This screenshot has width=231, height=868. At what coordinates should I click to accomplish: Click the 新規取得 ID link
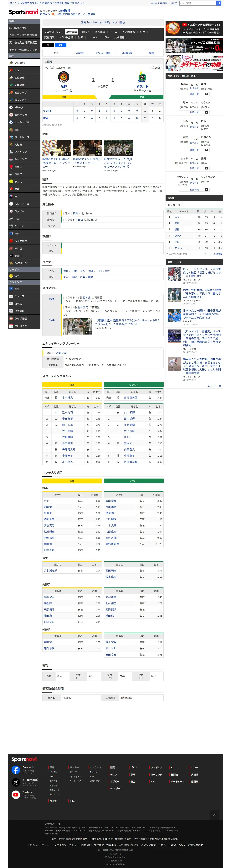pos(65,11)
